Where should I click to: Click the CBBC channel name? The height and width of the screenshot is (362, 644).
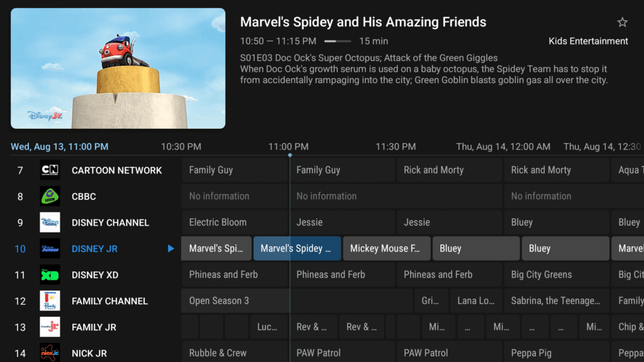pyautogui.click(x=84, y=197)
